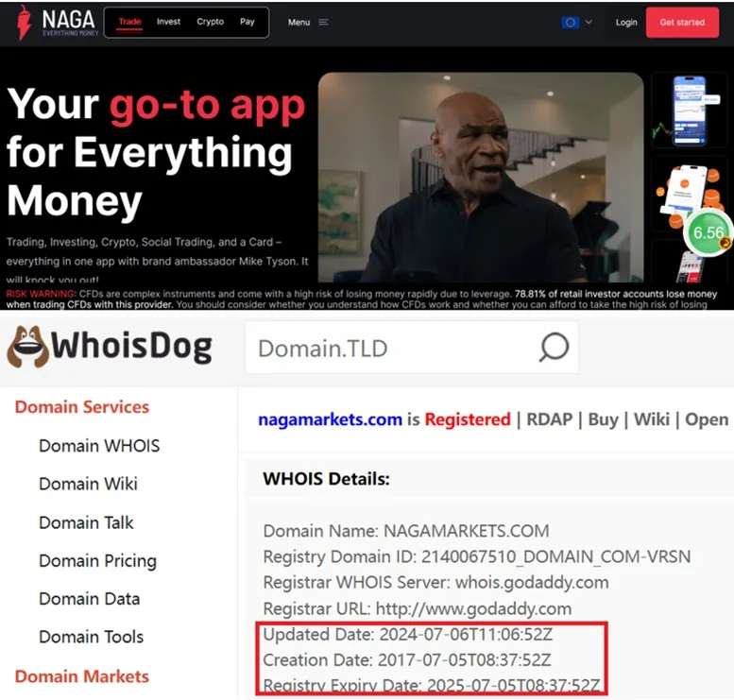Image resolution: width=734 pixels, height=700 pixels.
Task: Expand the EU region flag dropdown
Action: tap(576, 22)
